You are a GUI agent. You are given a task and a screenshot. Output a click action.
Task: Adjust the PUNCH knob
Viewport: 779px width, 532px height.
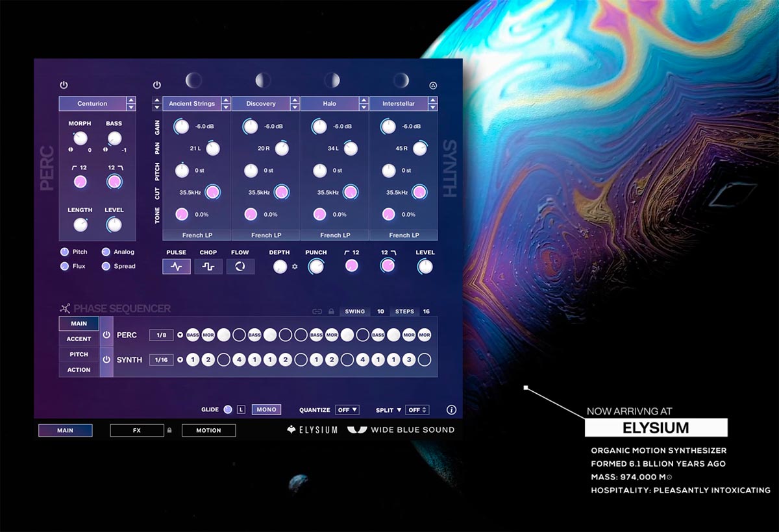click(x=316, y=266)
